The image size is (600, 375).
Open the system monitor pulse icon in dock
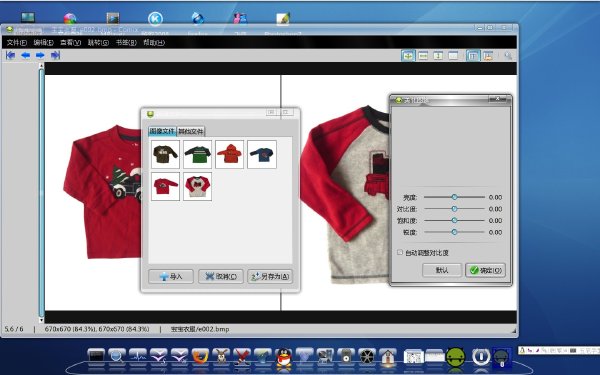pyautogui.click(x=138, y=356)
